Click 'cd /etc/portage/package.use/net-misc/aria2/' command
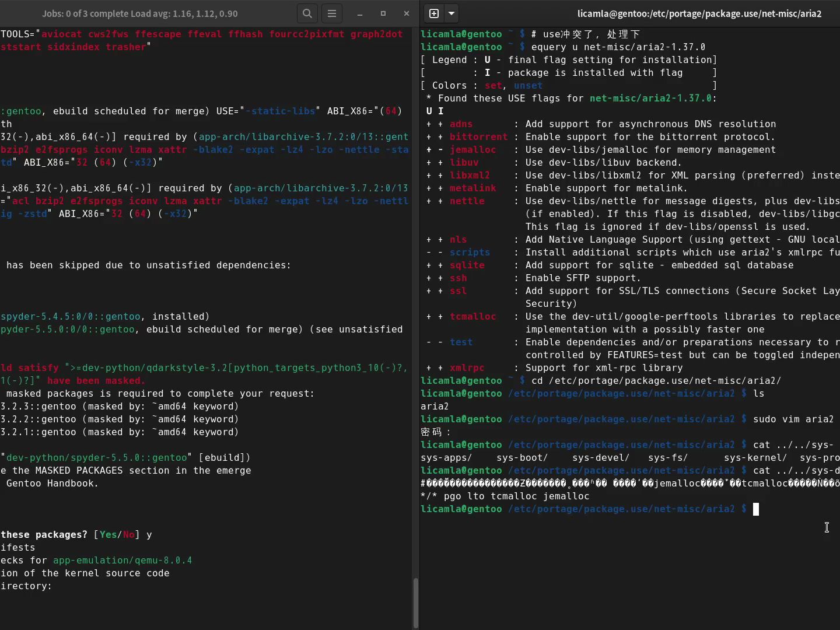Screen dimensions: 840x630 click(x=656, y=380)
